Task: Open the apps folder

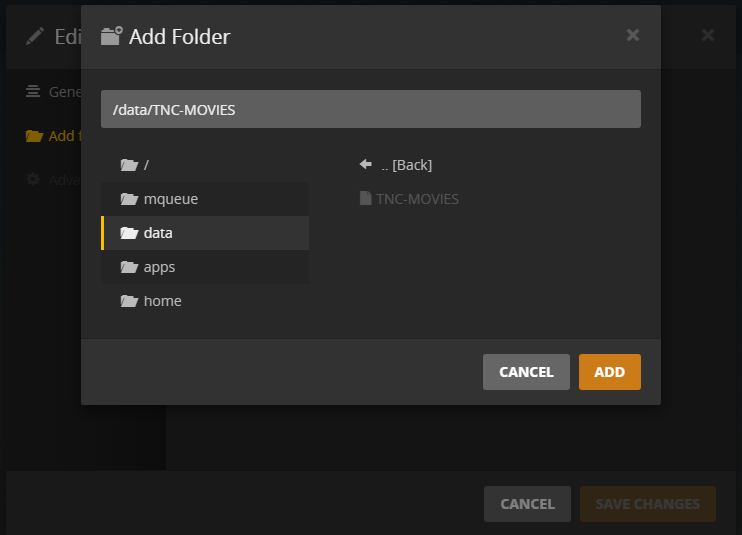Action: click(x=205, y=267)
